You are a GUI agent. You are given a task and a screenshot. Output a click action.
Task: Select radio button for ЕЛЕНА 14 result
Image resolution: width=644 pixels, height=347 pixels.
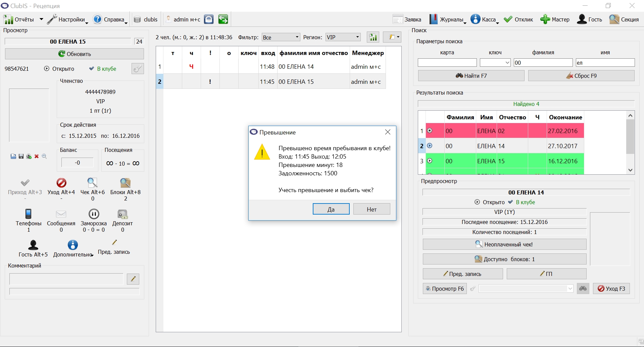click(x=430, y=146)
